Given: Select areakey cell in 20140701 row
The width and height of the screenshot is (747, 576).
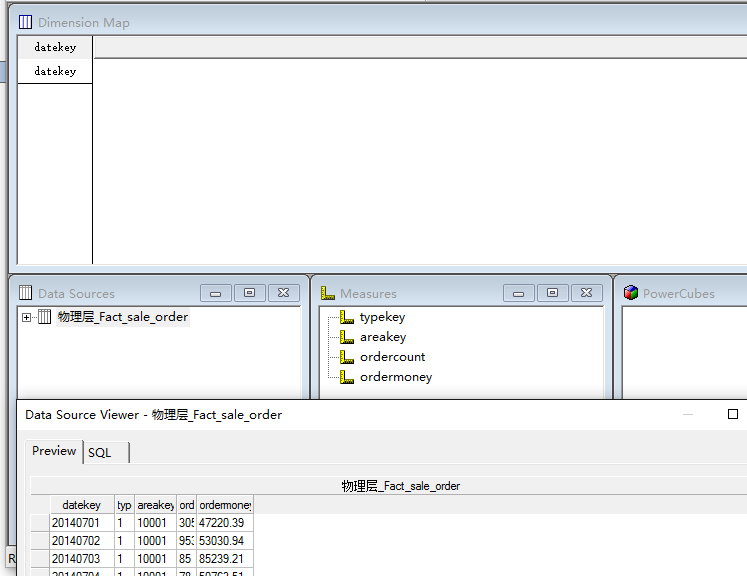Looking at the screenshot, I should pos(156,523).
